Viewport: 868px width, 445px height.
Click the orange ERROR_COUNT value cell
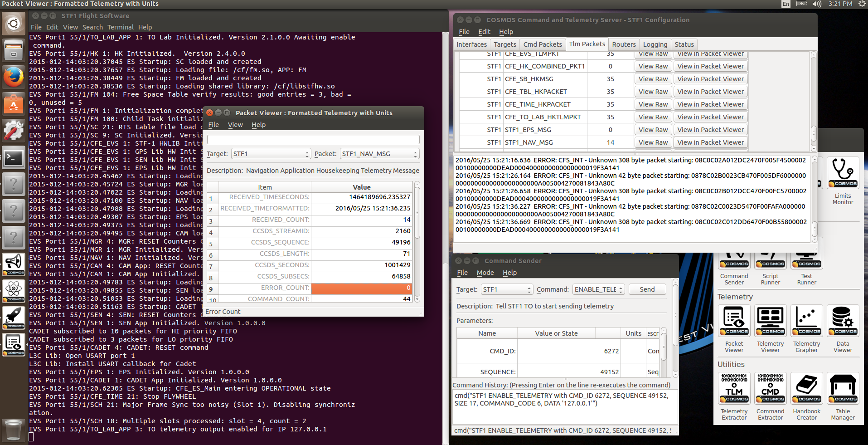[x=361, y=289]
